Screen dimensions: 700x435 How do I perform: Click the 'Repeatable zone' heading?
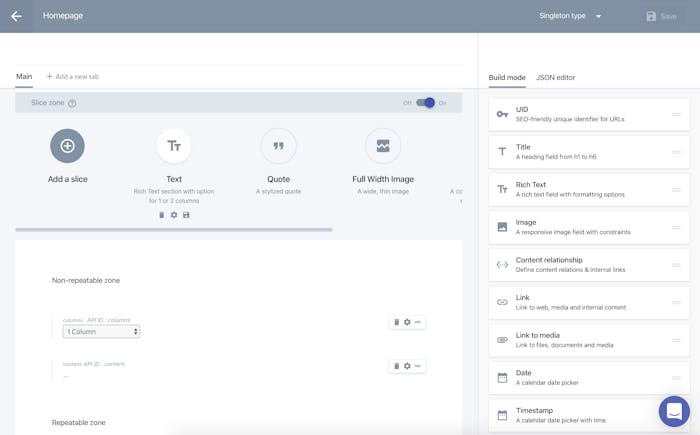tap(79, 422)
